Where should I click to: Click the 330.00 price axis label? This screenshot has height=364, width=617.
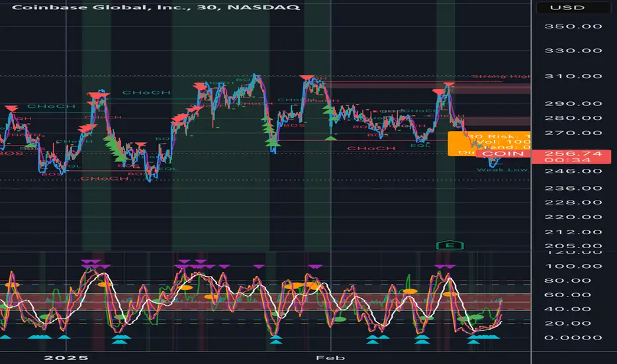coord(573,51)
